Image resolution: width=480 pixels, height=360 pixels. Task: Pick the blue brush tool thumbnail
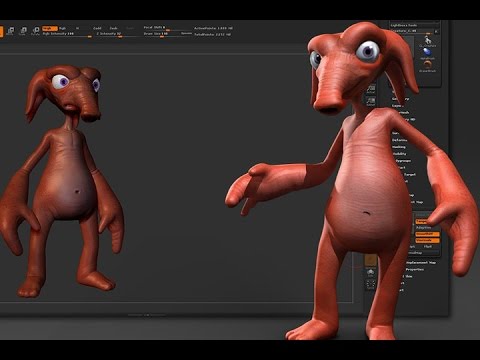tap(427, 53)
